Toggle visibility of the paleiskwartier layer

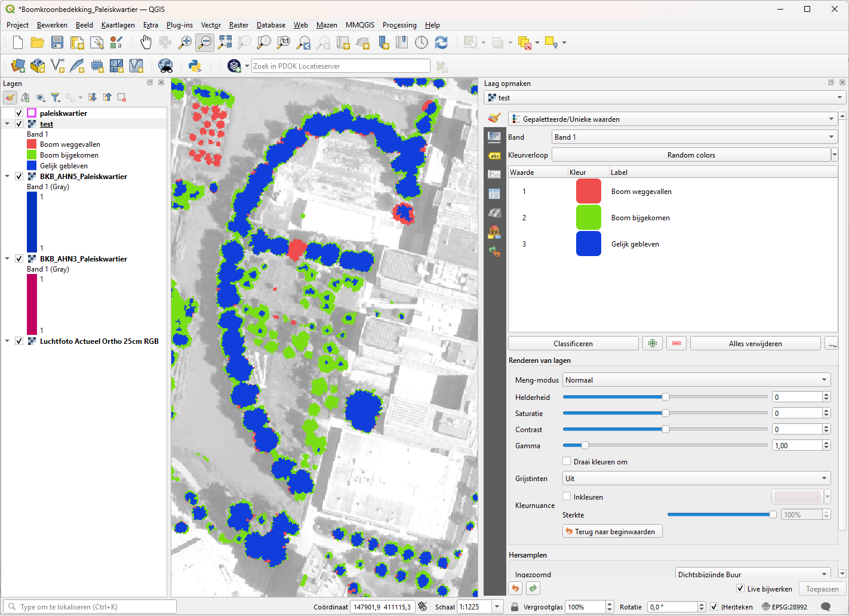point(19,113)
